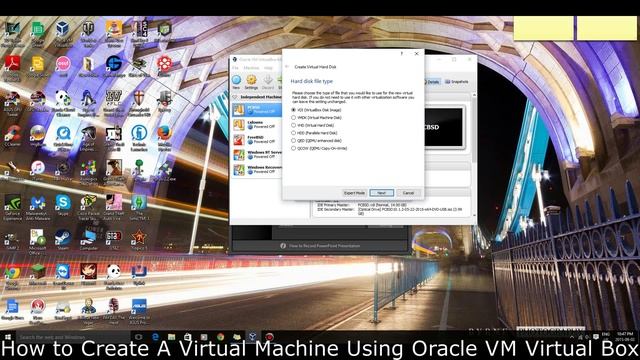Choose the VHD (Virtual Hard Disk) option
This screenshot has height=360, width=640.
(x=313, y=125)
